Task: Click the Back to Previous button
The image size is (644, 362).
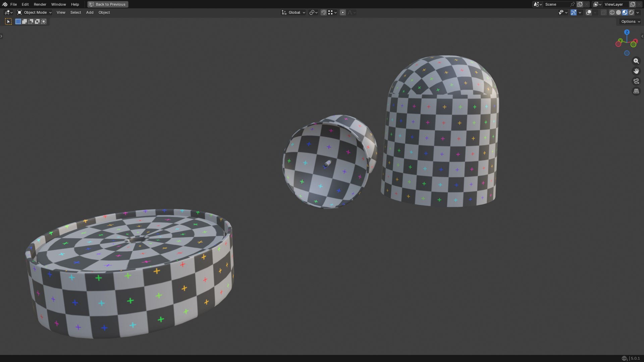Action: pyautogui.click(x=108, y=4)
